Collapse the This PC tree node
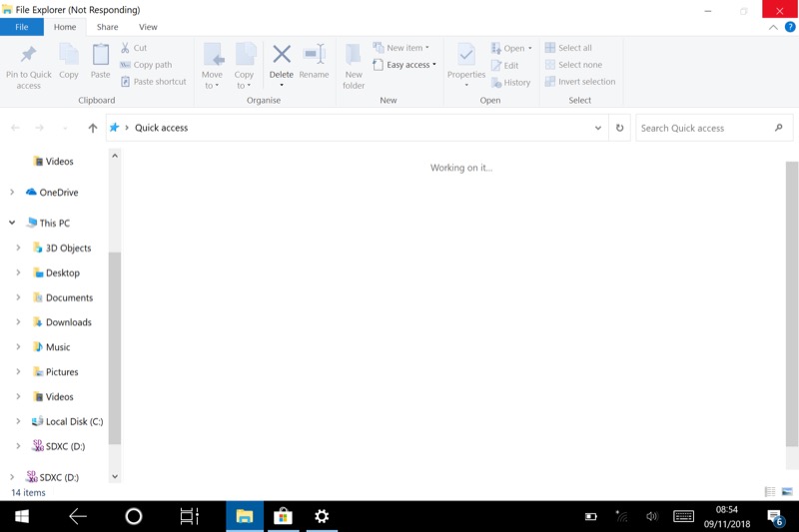This screenshot has height=532, width=799. pyautogui.click(x=12, y=223)
